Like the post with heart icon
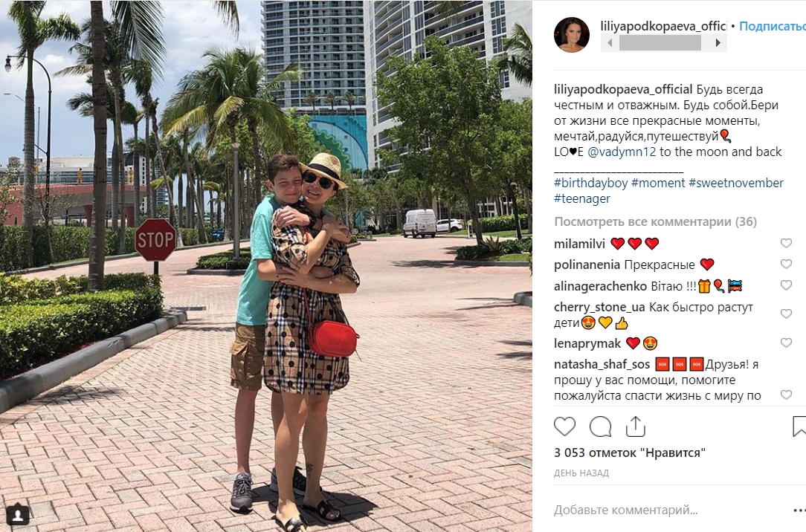 coord(564,426)
